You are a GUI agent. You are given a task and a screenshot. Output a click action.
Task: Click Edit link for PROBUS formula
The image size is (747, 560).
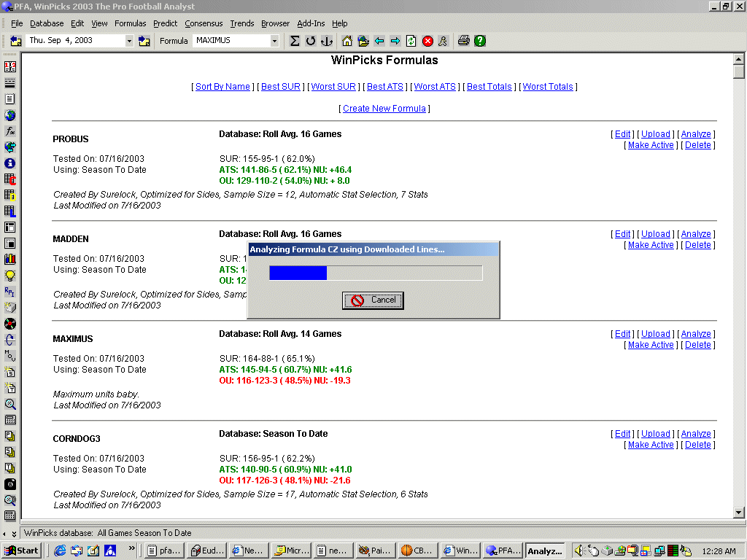622,134
